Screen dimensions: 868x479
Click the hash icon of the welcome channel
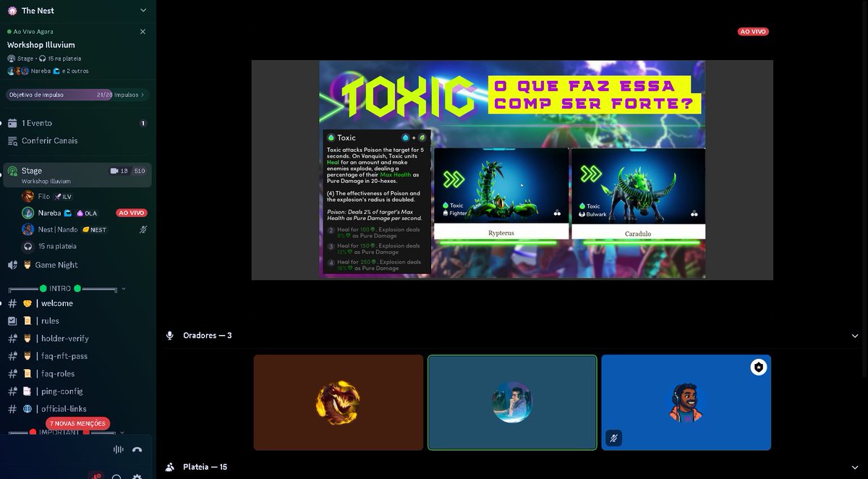point(12,303)
